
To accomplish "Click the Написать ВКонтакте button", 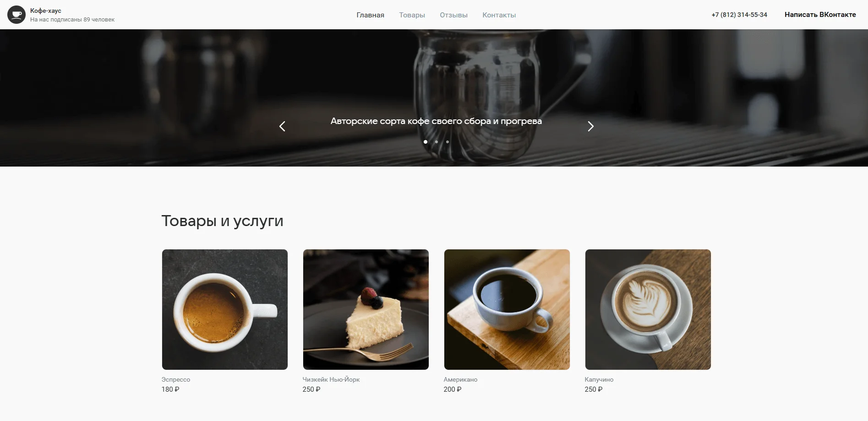I will point(820,15).
